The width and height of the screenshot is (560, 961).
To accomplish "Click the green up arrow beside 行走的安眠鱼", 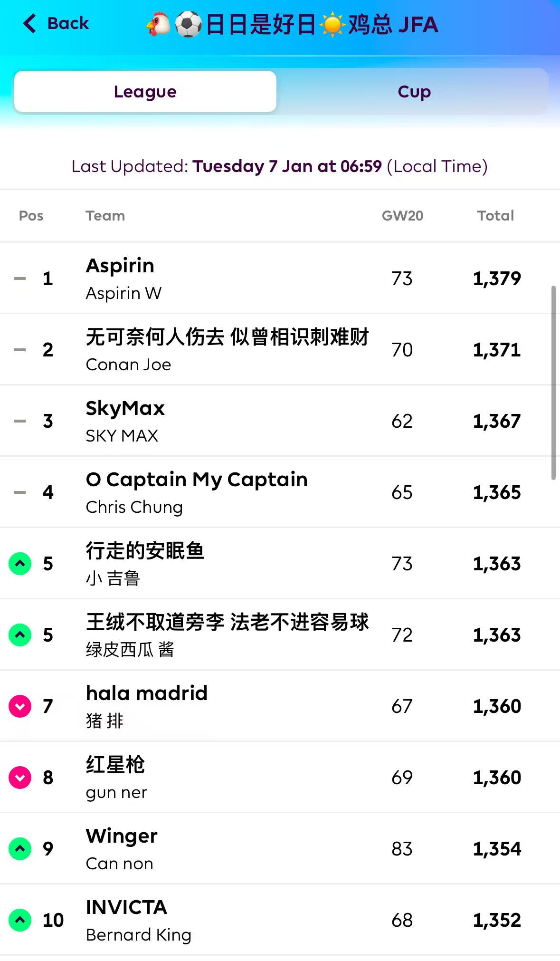I will tap(20, 564).
